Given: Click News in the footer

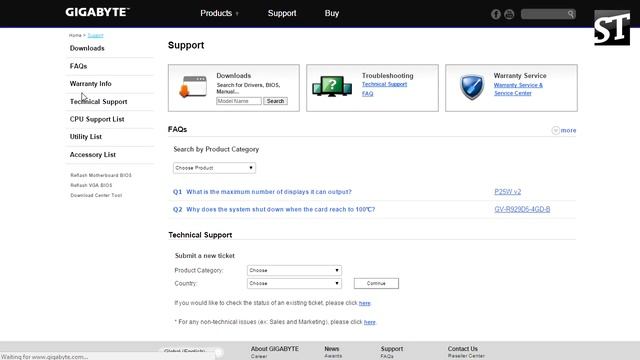Looking at the screenshot, I should point(332,349).
